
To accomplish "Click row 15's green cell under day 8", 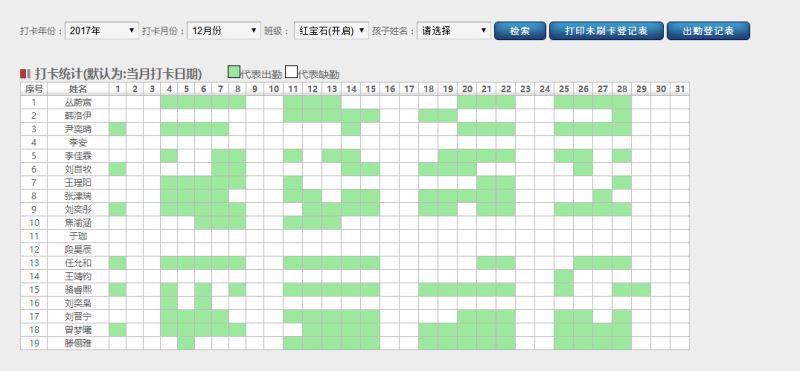I will [237, 289].
